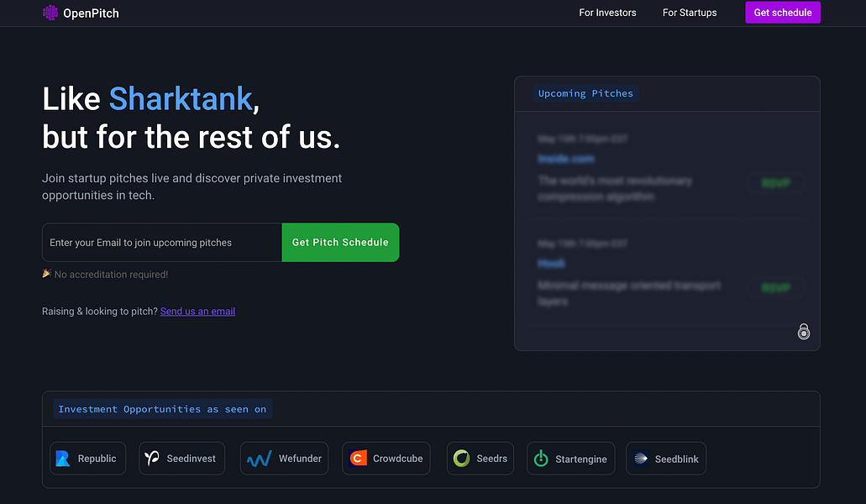Screen dimensions: 866x504
Task: Open the Startengine platform chip
Action: click(x=571, y=458)
